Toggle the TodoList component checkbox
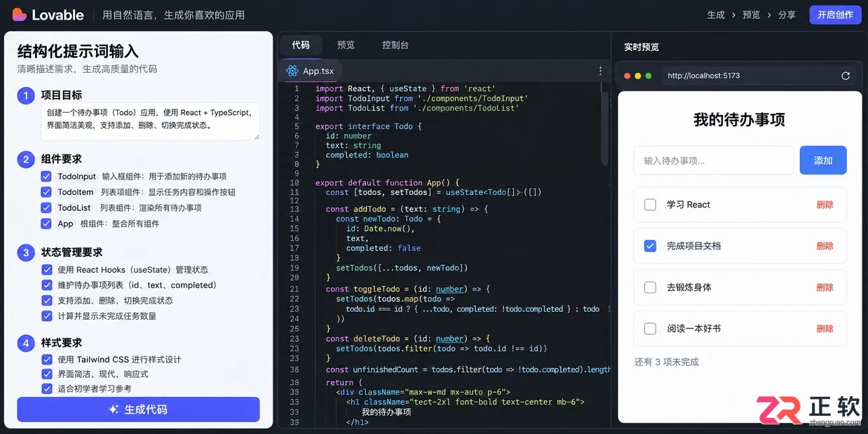 point(46,208)
